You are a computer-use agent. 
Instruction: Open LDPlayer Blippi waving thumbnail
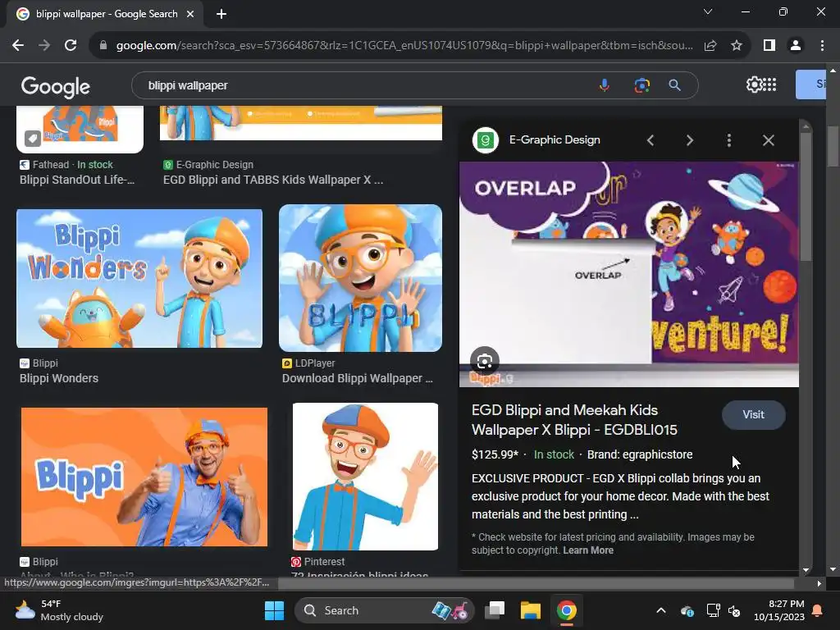click(x=361, y=278)
